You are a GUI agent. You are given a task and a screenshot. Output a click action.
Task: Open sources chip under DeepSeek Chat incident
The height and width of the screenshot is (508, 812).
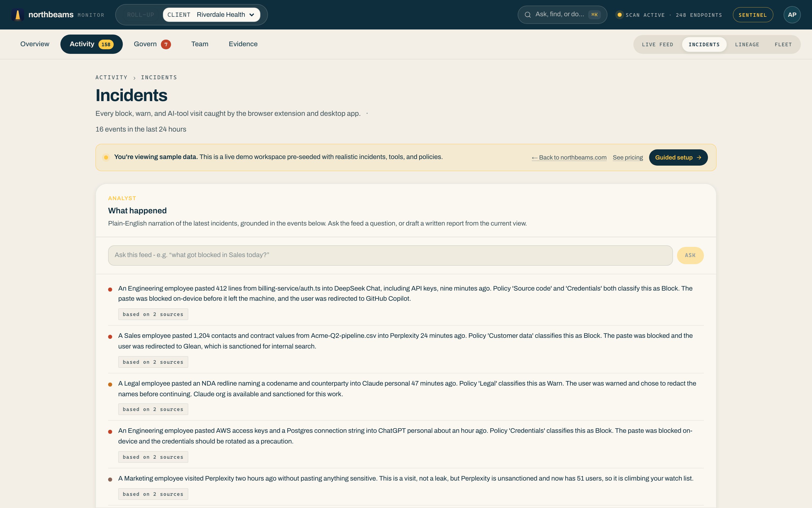point(153,314)
